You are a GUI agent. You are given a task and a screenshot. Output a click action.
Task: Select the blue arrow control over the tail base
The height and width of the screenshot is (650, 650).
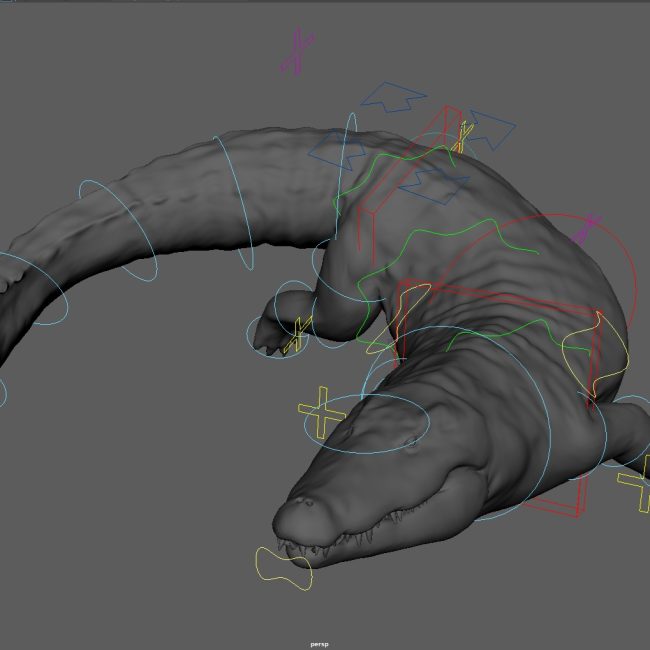(x=338, y=150)
